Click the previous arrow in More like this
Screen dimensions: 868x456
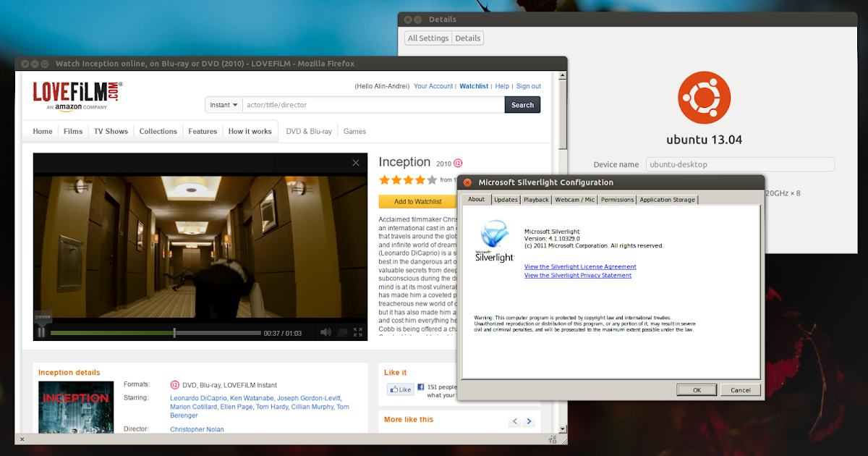(x=514, y=421)
